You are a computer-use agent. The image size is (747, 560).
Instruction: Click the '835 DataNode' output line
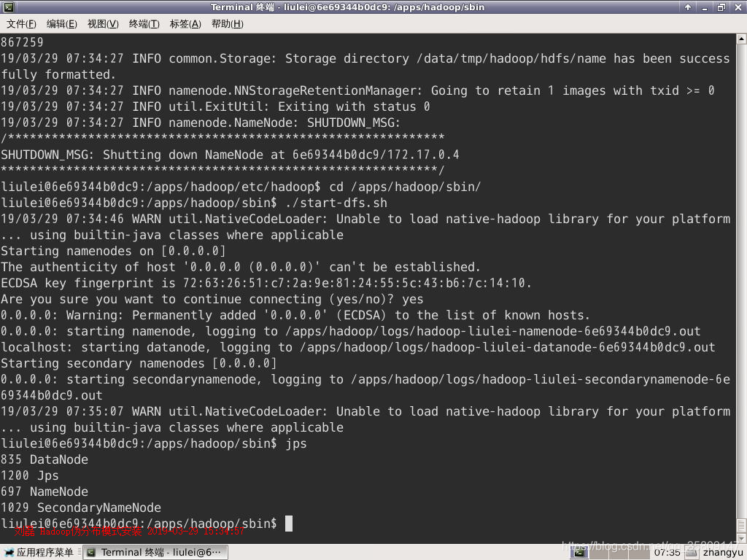click(x=44, y=459)
